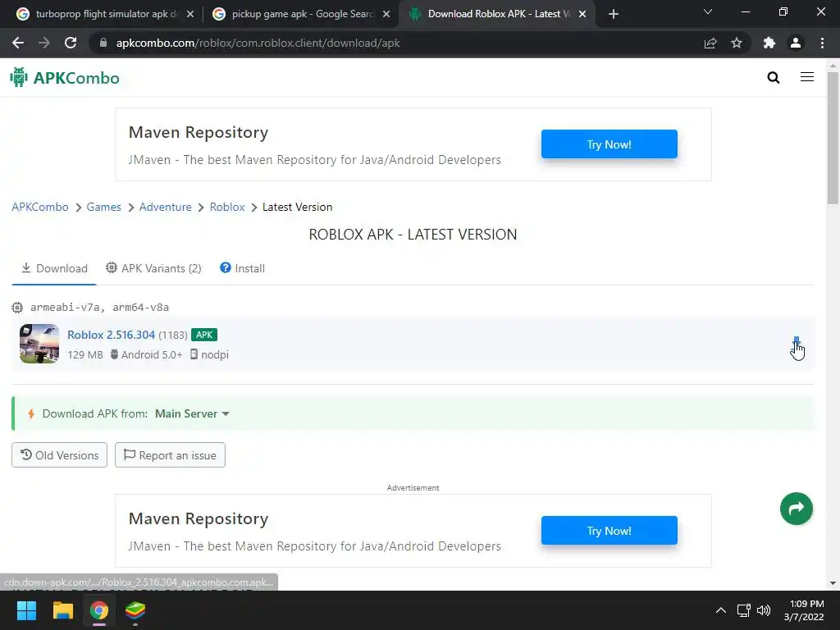Viewport: 840px width, 630px height.
Task: Reload the current page
Action: 71,43
